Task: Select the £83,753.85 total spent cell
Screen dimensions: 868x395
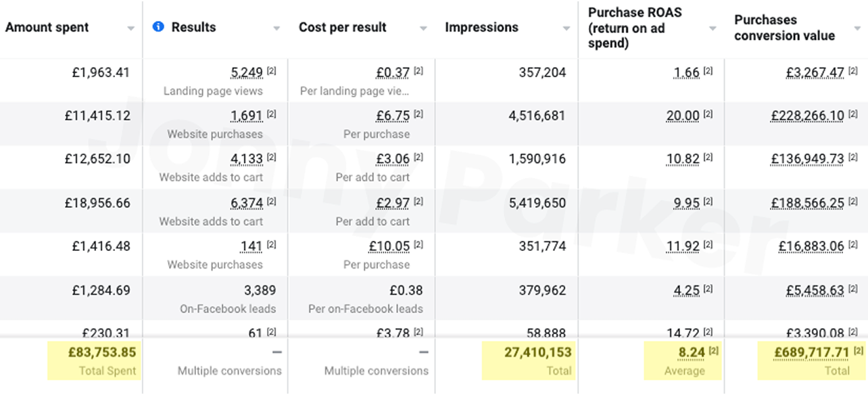Action: [102, 352]
